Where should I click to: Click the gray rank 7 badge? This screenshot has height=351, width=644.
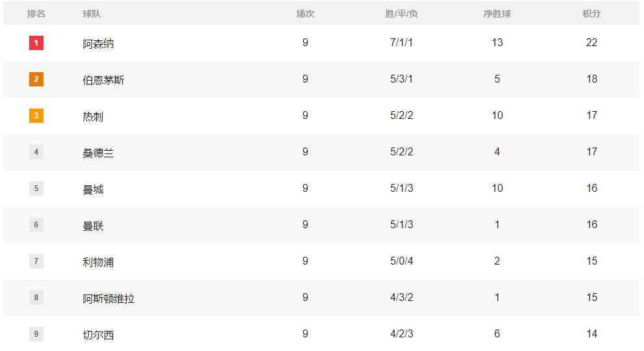(x=36, y=261)
